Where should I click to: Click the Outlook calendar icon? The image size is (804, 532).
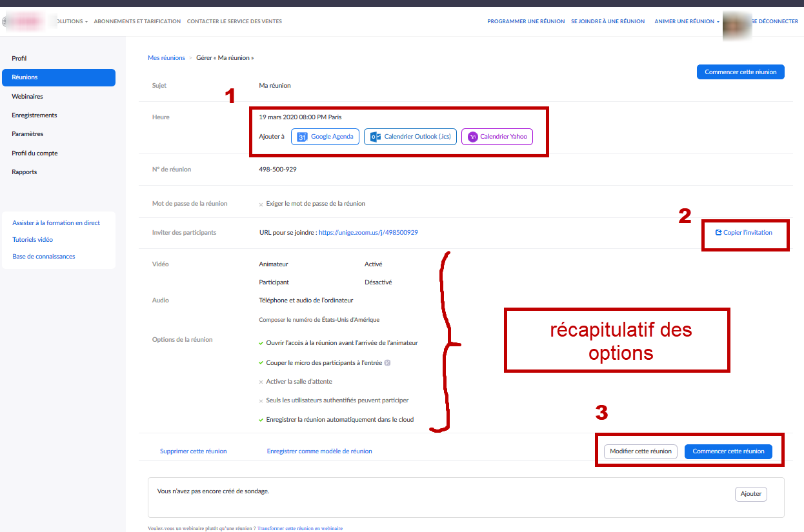(376, 137)
